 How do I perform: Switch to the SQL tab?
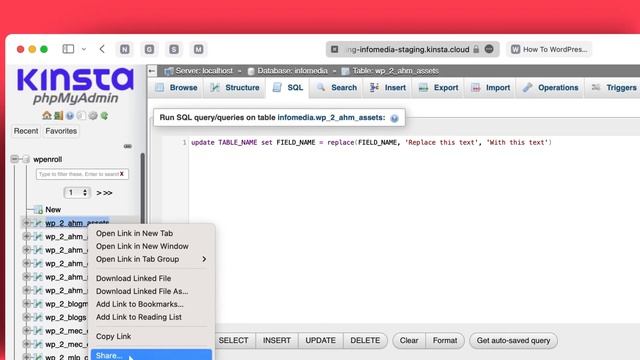point(288,88)
